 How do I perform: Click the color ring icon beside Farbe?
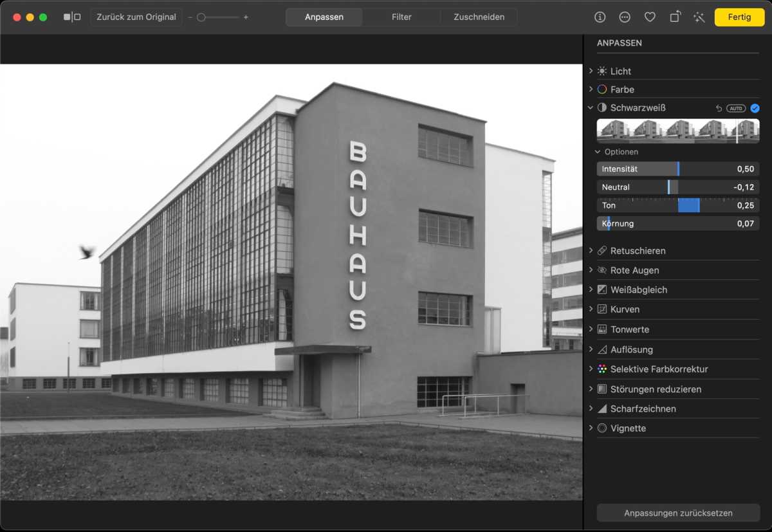pyautogui.click(x=602, y=89)
